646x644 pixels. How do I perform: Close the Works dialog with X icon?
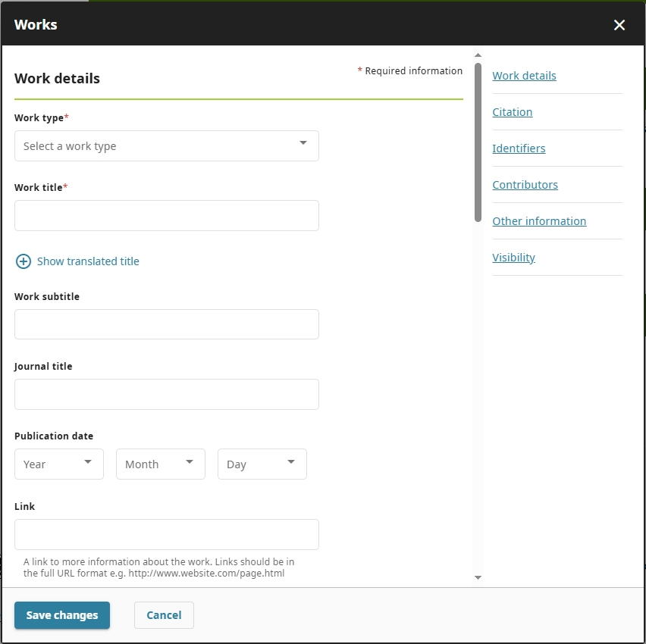click(x=619, y=25)
